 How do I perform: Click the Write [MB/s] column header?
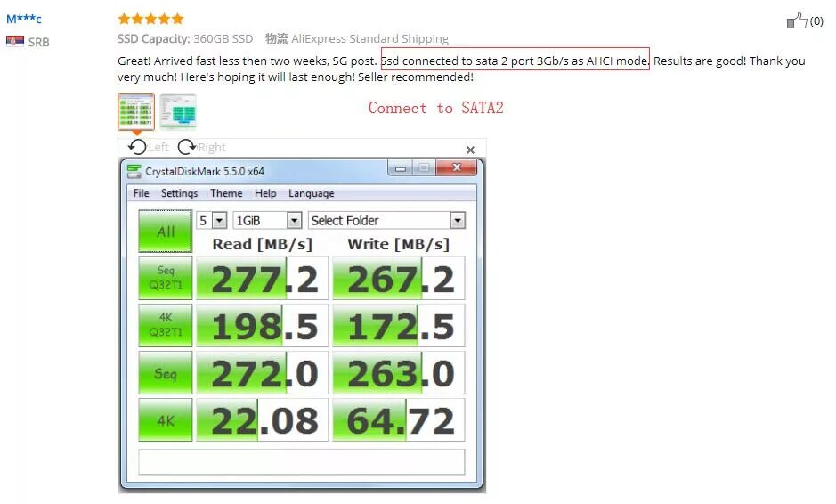pos(399,244)
